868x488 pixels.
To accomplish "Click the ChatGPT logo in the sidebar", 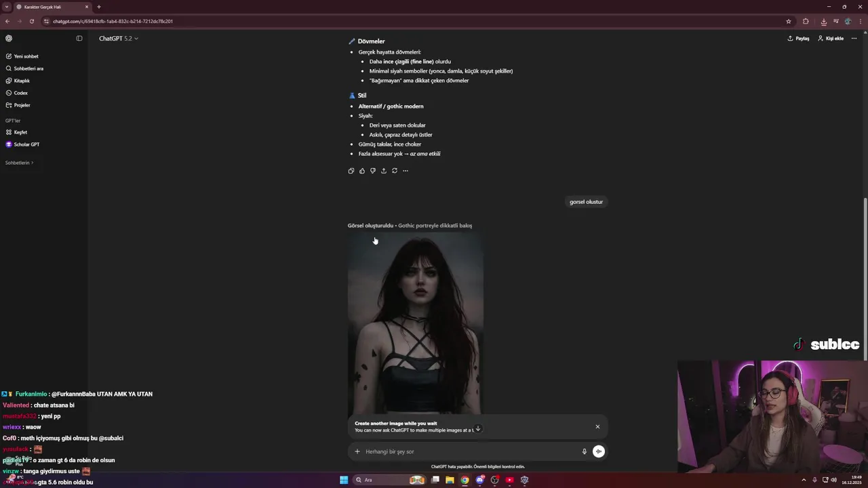I will point(9,39).
